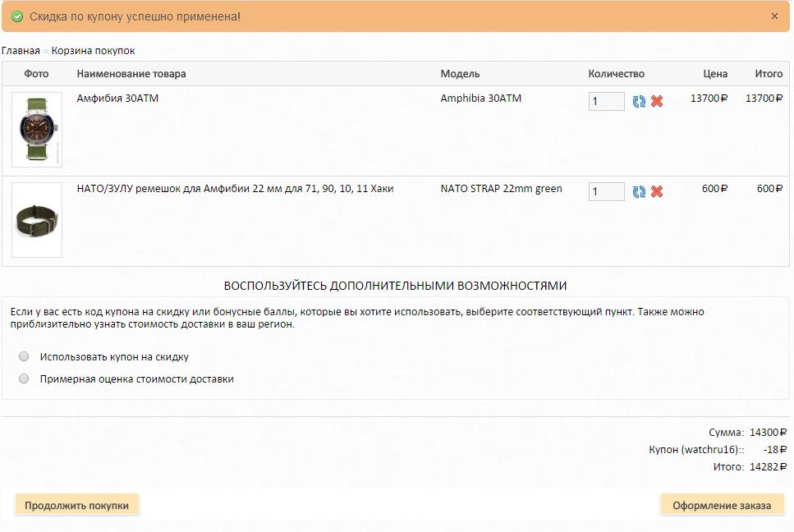794x532 pixels.
Task: Open the Амфибия watch product thumbnail
Action: pyautogui.click(x=37, y=130)
